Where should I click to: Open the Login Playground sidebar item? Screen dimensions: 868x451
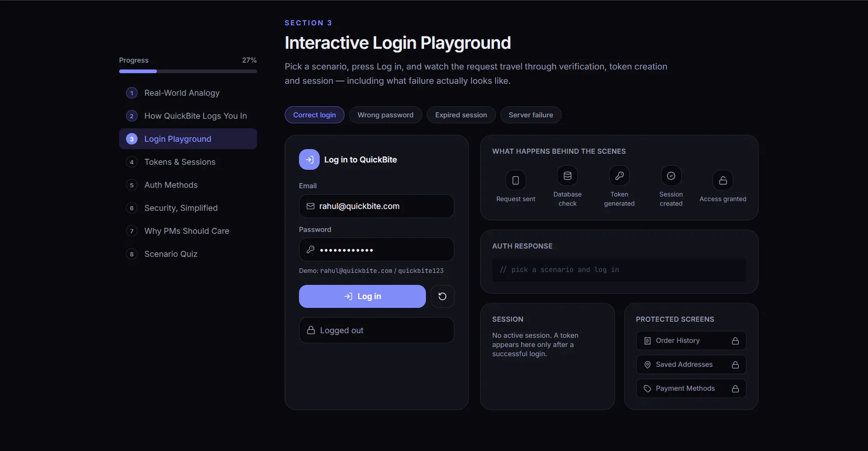coord(188,139)
